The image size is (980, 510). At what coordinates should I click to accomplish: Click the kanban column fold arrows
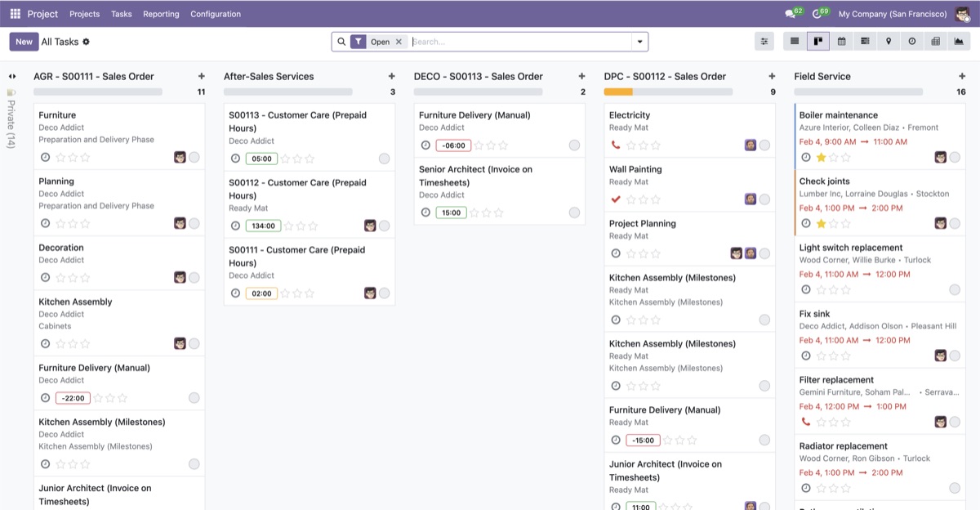click(12, 76)
